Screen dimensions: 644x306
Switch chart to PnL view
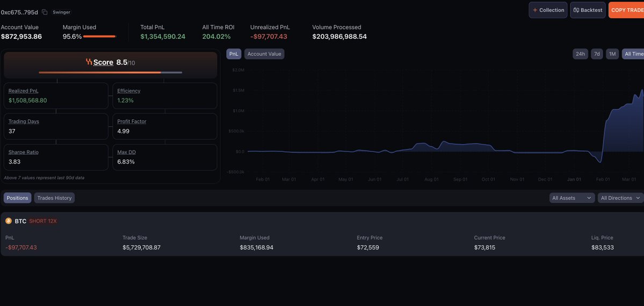[x=234, y=54]
